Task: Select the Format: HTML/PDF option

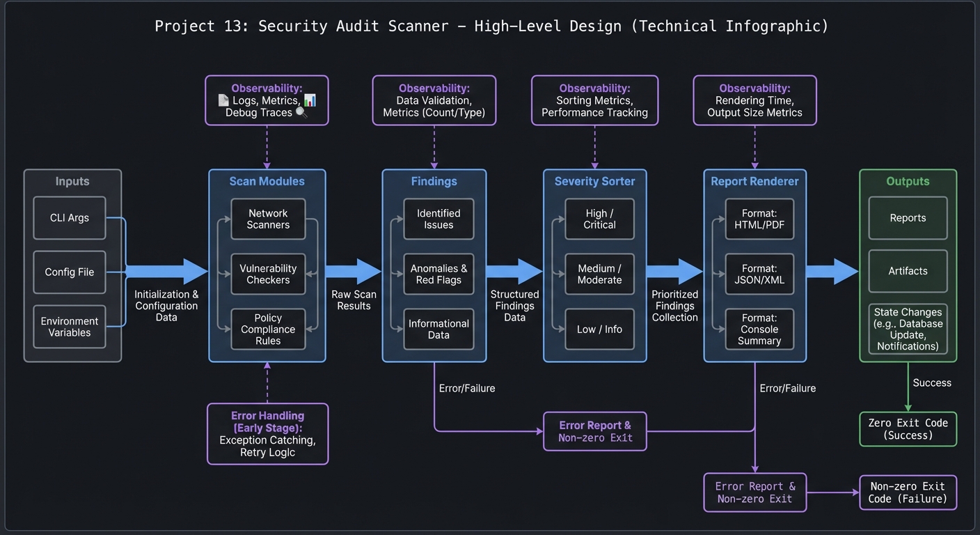Action: 759,219
